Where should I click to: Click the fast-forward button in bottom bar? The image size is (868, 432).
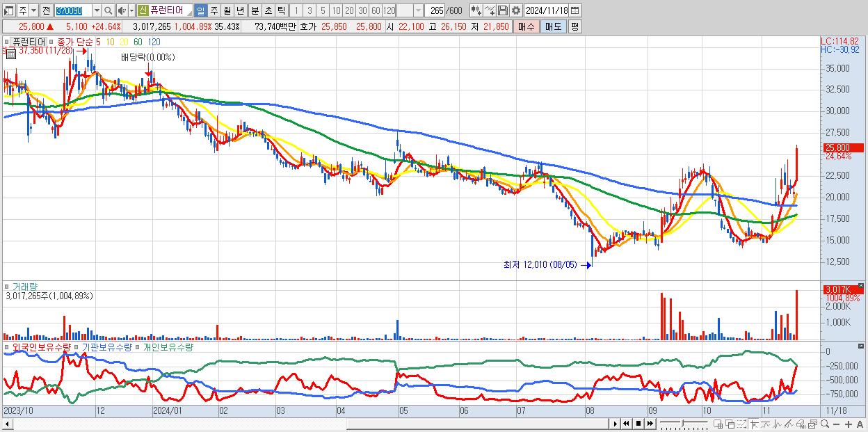[650, 424]
